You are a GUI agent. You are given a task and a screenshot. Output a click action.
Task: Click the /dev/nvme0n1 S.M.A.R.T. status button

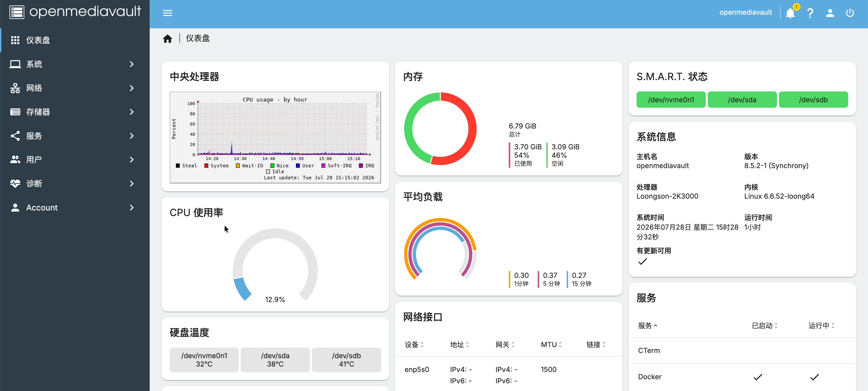(x=670, y=100)
